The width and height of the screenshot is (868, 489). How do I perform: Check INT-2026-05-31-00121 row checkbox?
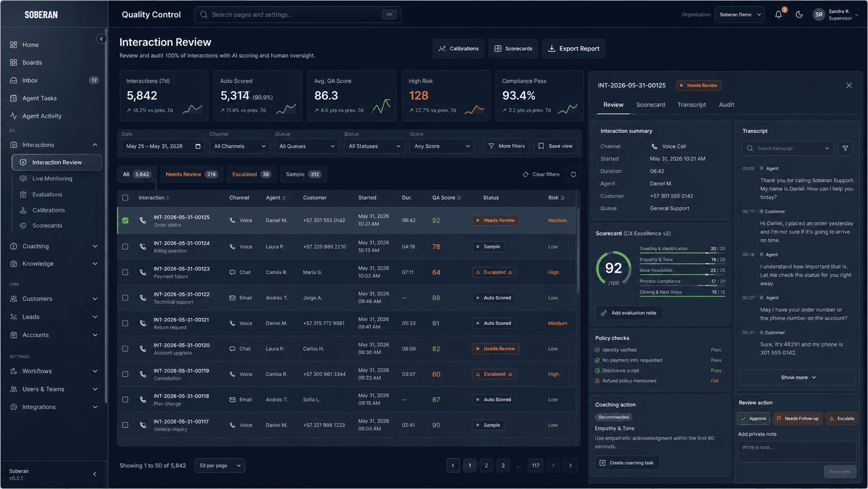(125, 323)
